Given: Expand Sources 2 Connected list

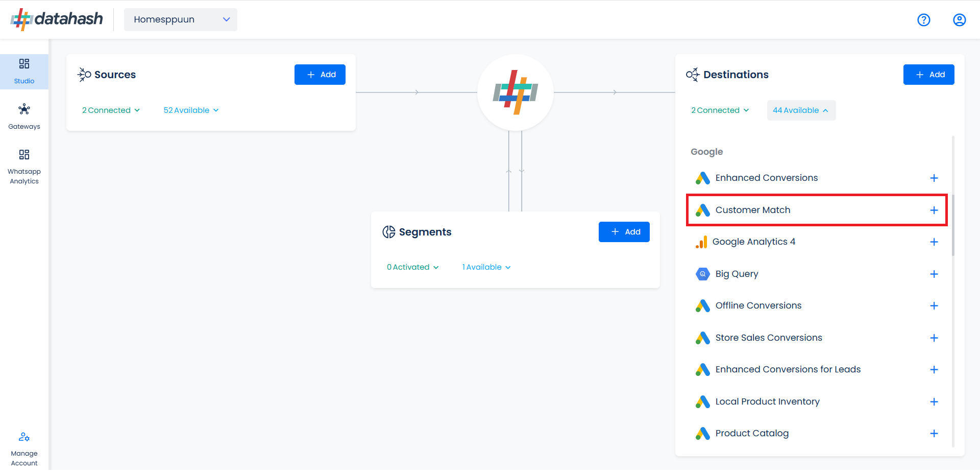Looking at the screenshot, I should (111, 110).
